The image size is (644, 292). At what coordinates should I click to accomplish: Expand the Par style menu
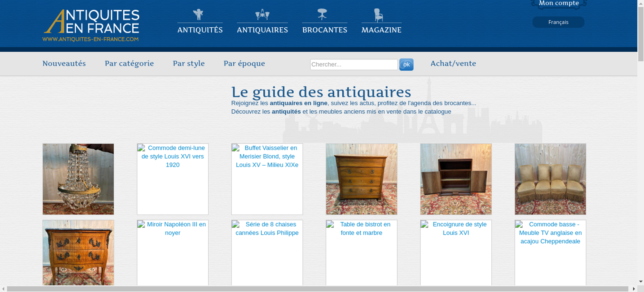(189, 64)
